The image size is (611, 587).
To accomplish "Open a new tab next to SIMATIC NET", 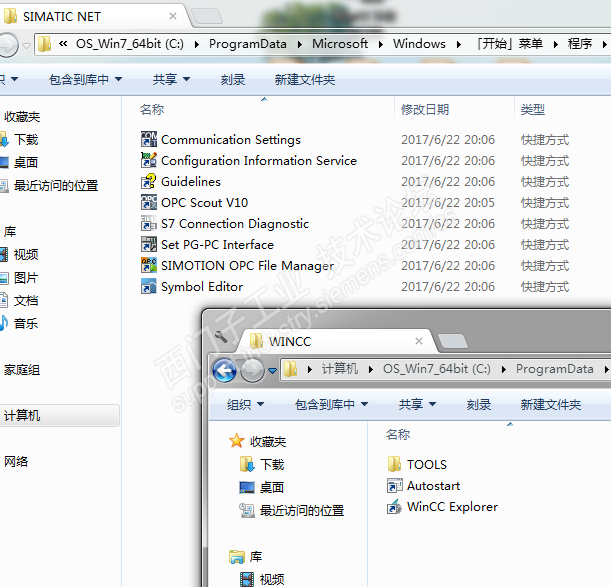I will [207, 16].
